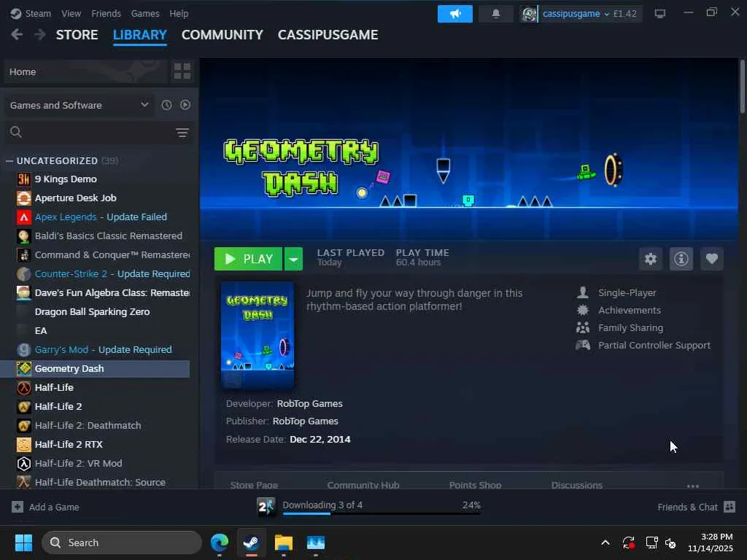The image size is (747, 560).
Task: Click the library page vertical scrollbar
Action: pos(742,86)
